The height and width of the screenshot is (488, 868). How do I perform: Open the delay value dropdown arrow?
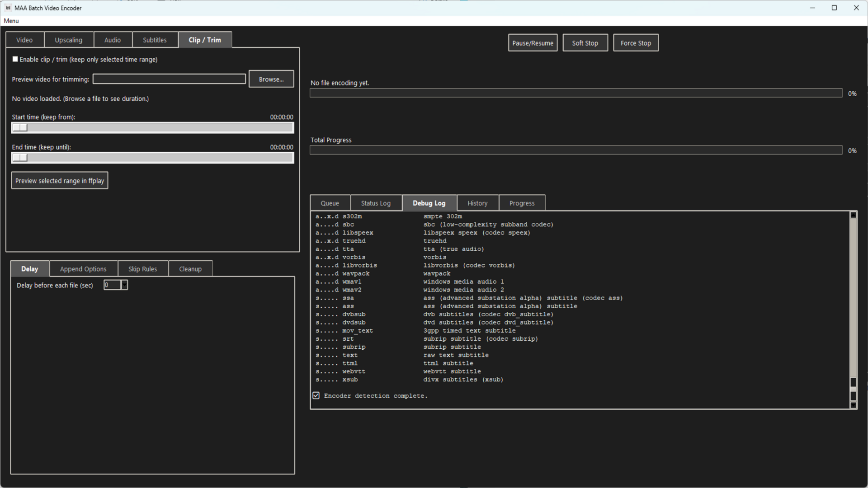pyautogui.click(x=124, y=285)
